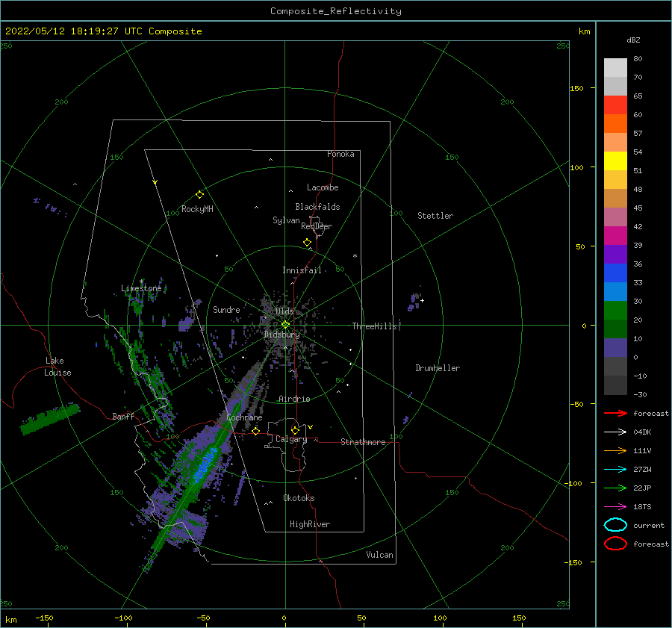
Task: Select the 80 dBZ light gray swatch
Action: [x=615, y=68]
